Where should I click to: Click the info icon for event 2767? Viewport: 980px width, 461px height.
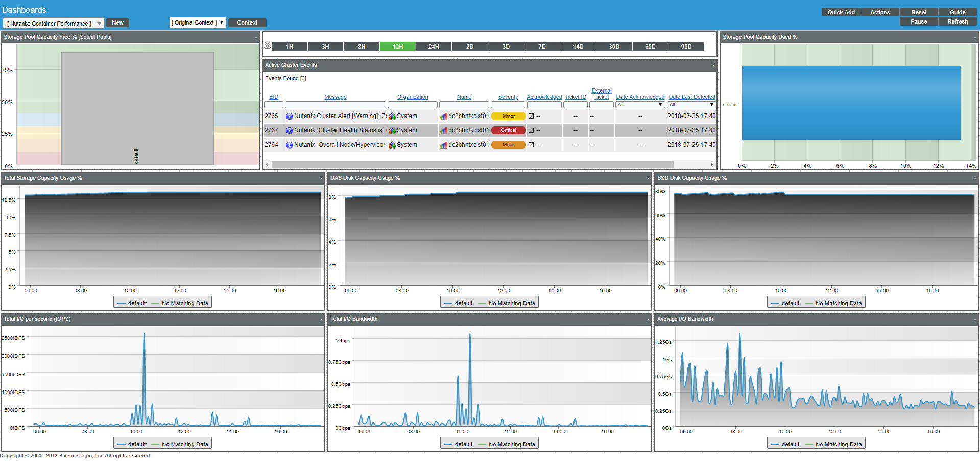coord(289,131)
